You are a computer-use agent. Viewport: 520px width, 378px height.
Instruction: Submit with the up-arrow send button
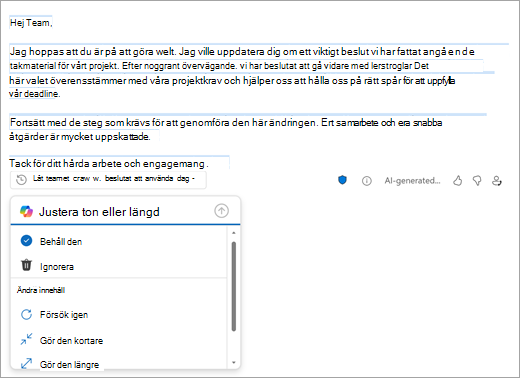click(222, 211)
